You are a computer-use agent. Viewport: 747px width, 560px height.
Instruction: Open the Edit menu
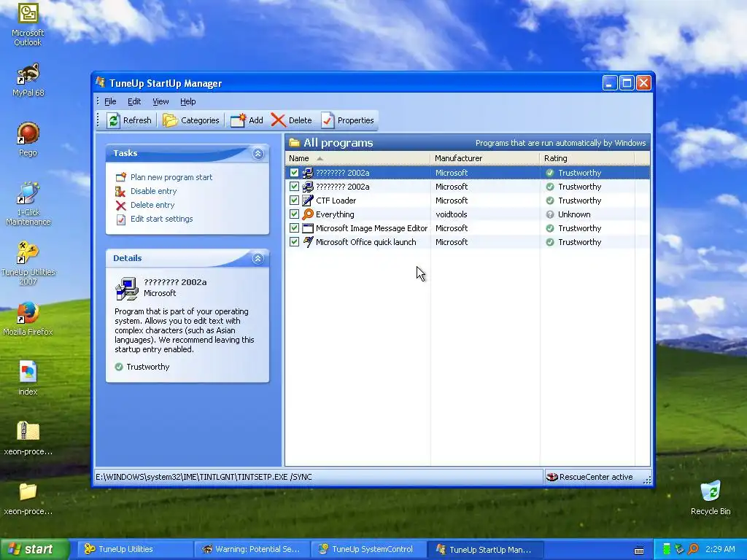coord(134,101)
